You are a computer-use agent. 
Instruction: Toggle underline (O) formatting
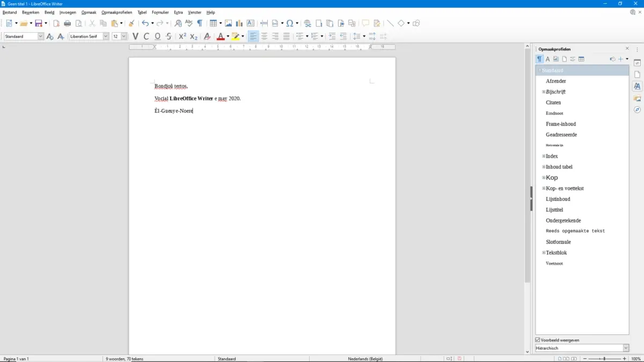157,36
